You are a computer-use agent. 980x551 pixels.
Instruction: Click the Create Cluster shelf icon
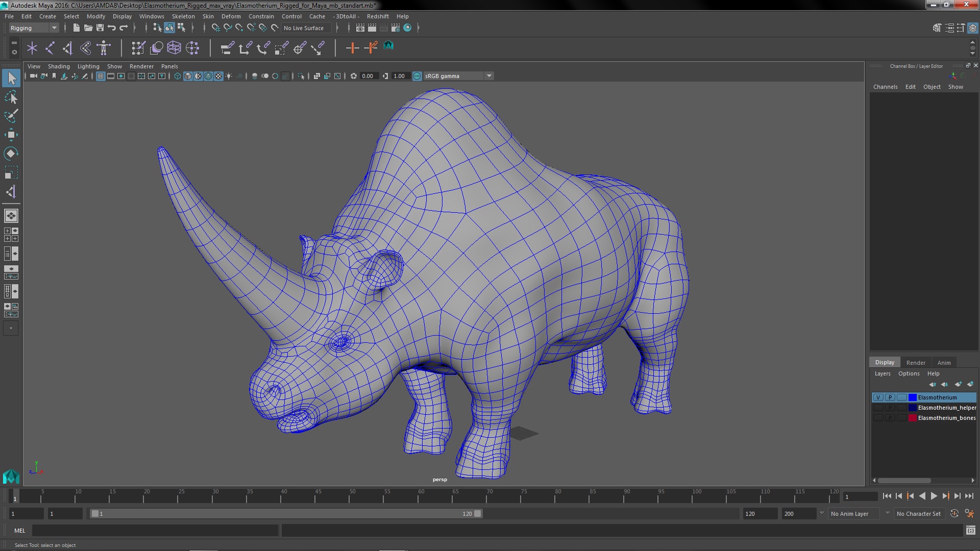coord(192,48)
